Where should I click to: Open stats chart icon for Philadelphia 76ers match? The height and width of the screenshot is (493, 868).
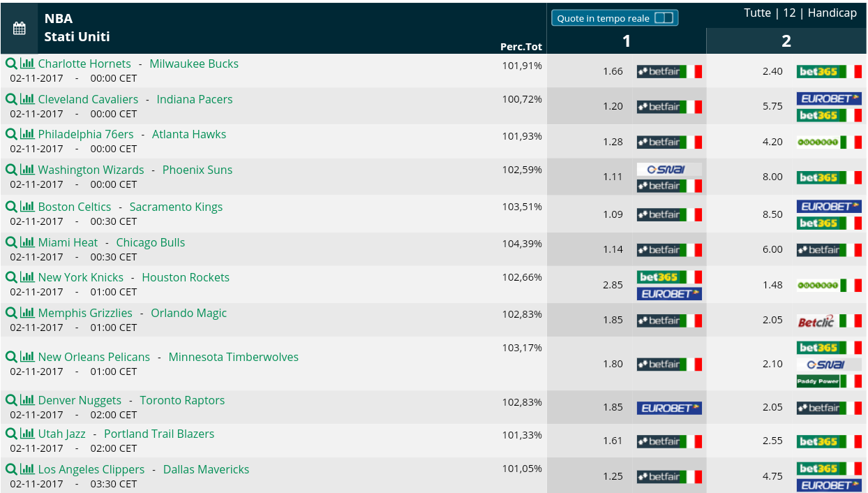27,134
